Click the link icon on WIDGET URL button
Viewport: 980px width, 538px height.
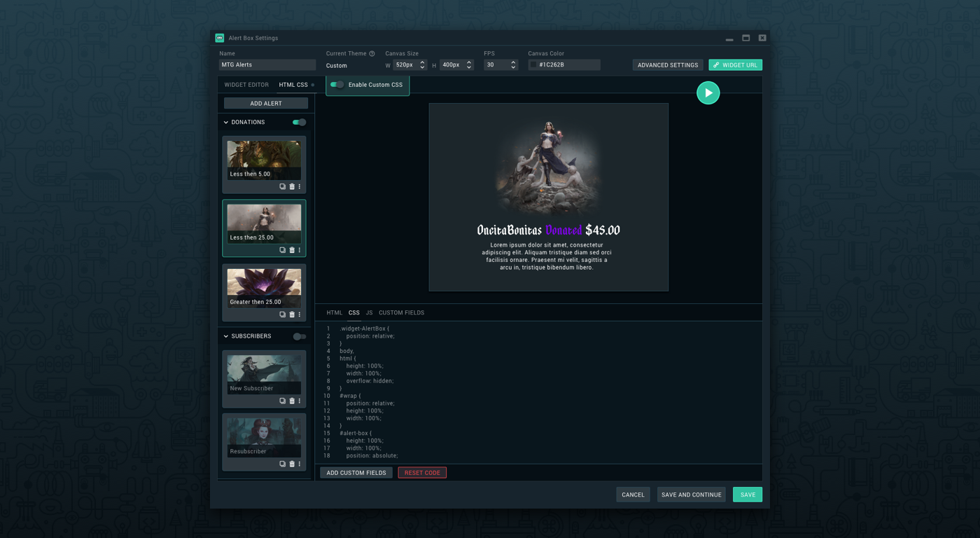tap(717, 64)
